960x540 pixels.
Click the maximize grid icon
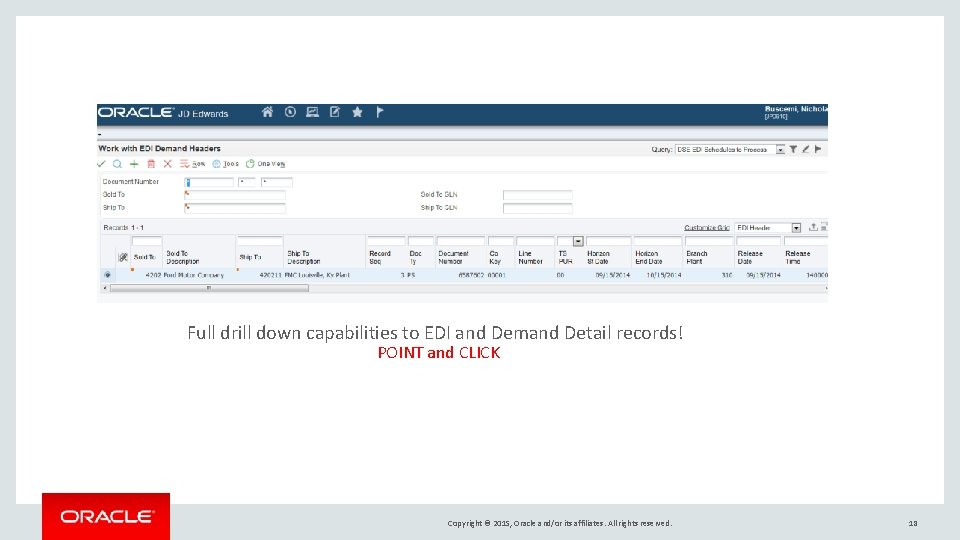click(824, 227)
